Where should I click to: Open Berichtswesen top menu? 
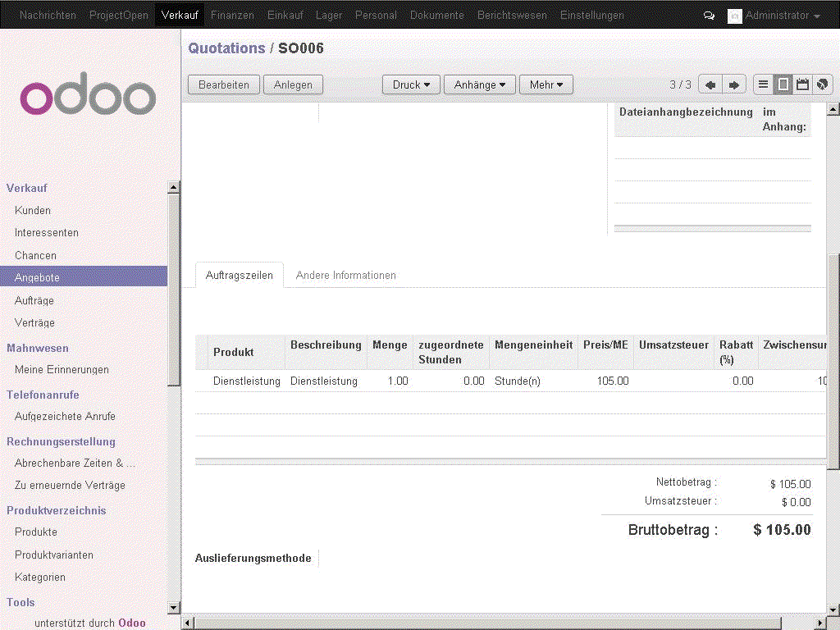pyautogui.click(x=512, y=16)
